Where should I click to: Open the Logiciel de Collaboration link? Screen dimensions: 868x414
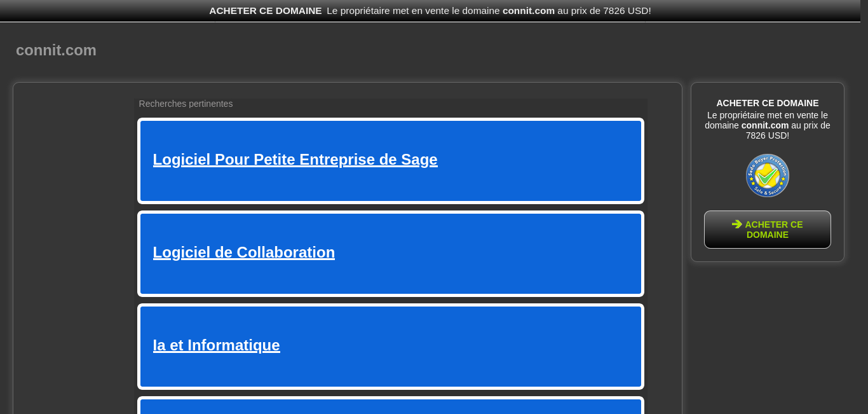click(x=244, y=252)
